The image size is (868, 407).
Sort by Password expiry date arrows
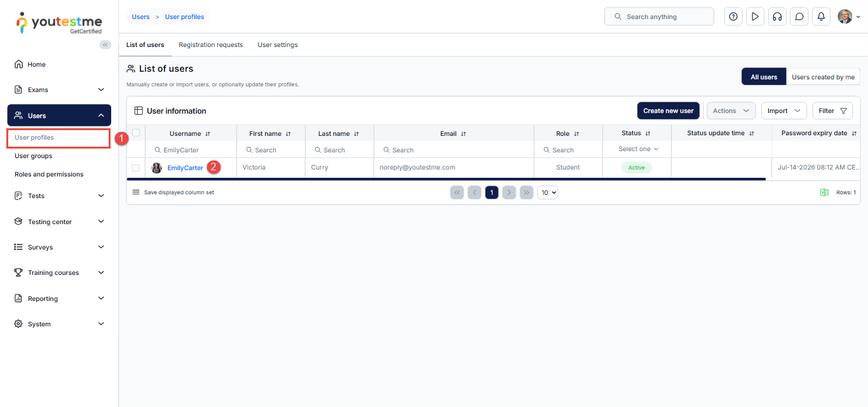pos(854,133)
